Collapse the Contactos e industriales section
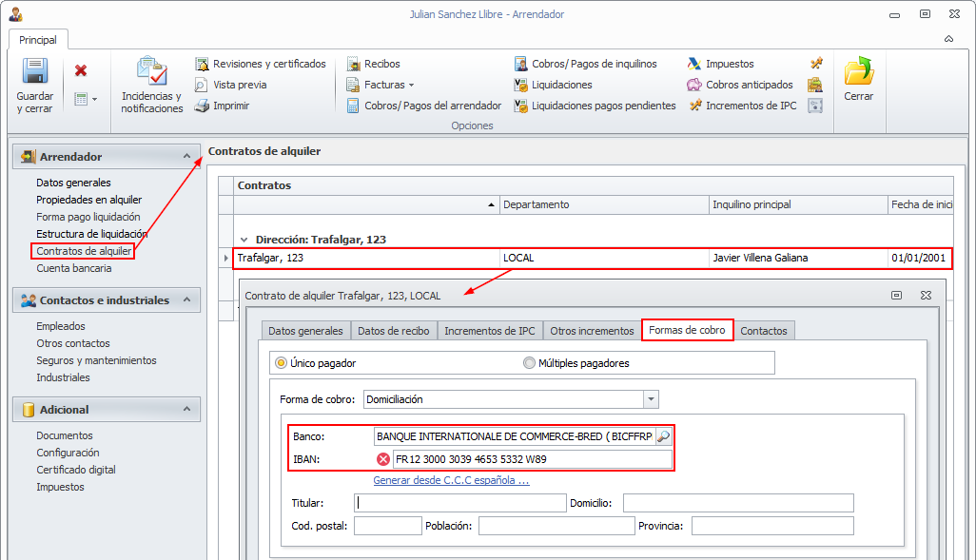Screen dimensions: 976x560 click(186, 299)
